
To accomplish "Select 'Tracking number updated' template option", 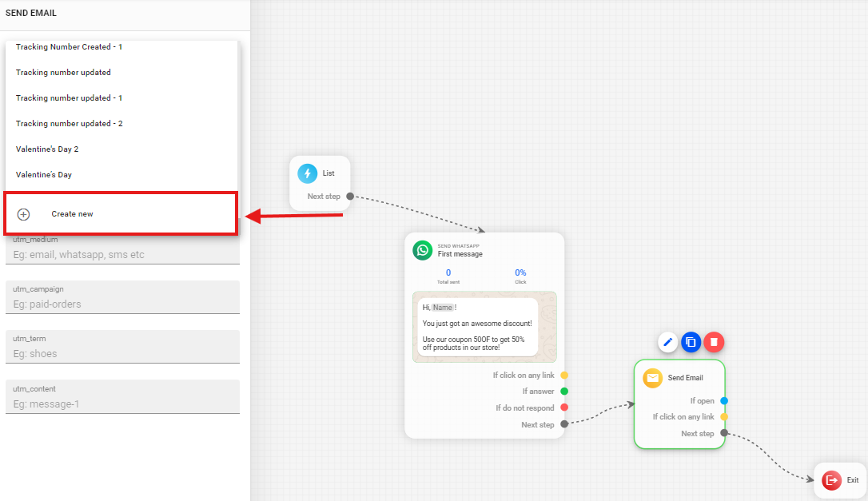I will (63, 73).
